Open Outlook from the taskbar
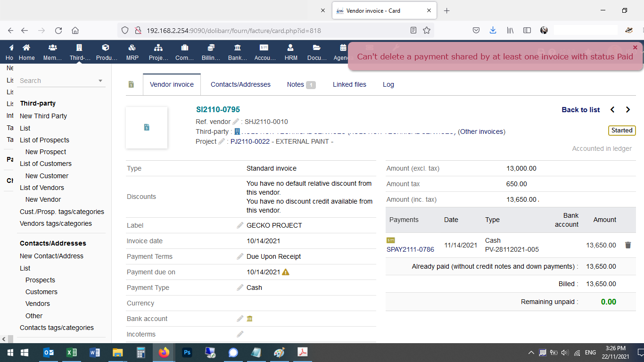This screenshot has width=644, height=362. pos(49,353)
